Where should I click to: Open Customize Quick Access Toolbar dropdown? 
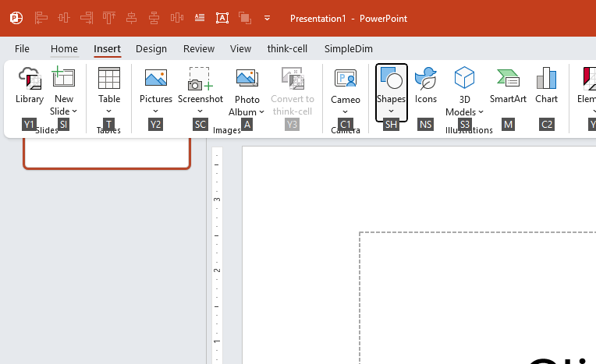pos(268,18)
